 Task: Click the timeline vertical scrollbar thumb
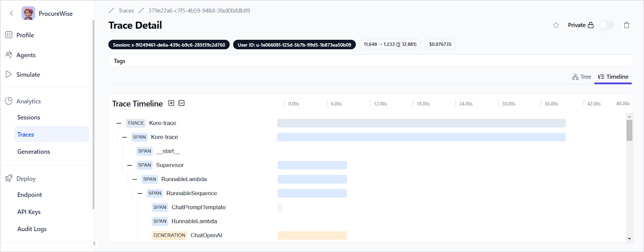tap(629, 130)
